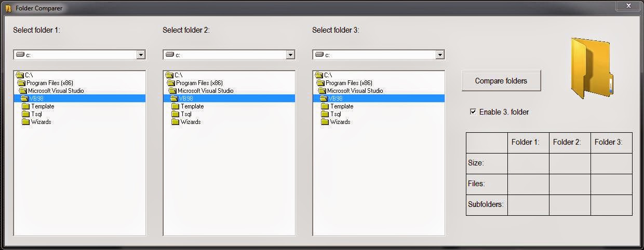Click the large yellow folder image

(x=592, y=67)
